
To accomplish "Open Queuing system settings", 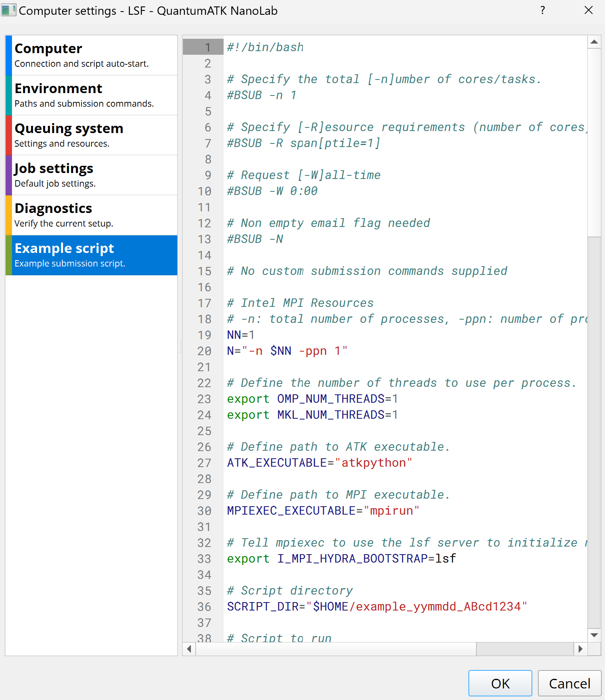I will pos(91,135).
